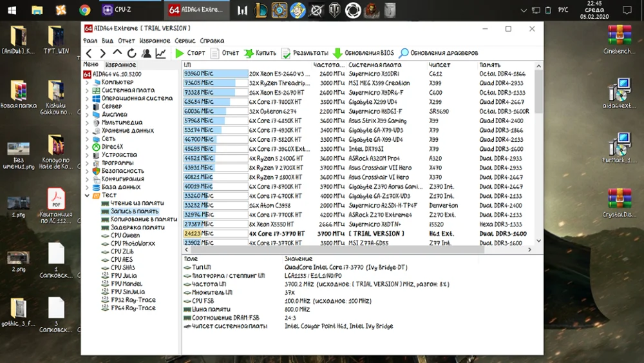Open the user profile toolbar icon

(x=146, y=53)
